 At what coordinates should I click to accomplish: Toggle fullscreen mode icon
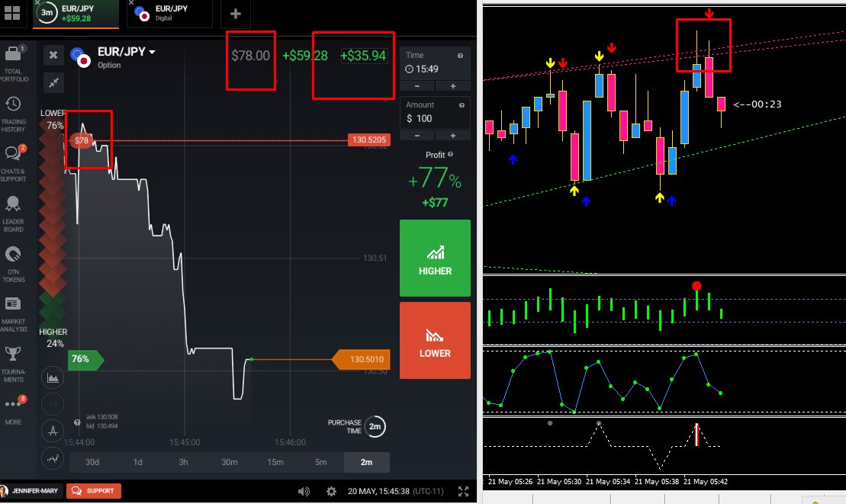pyautogui.click(x=464, y=491)
